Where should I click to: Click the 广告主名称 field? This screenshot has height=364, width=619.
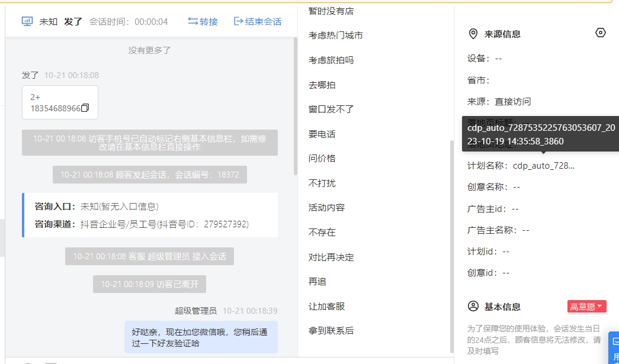498,230
